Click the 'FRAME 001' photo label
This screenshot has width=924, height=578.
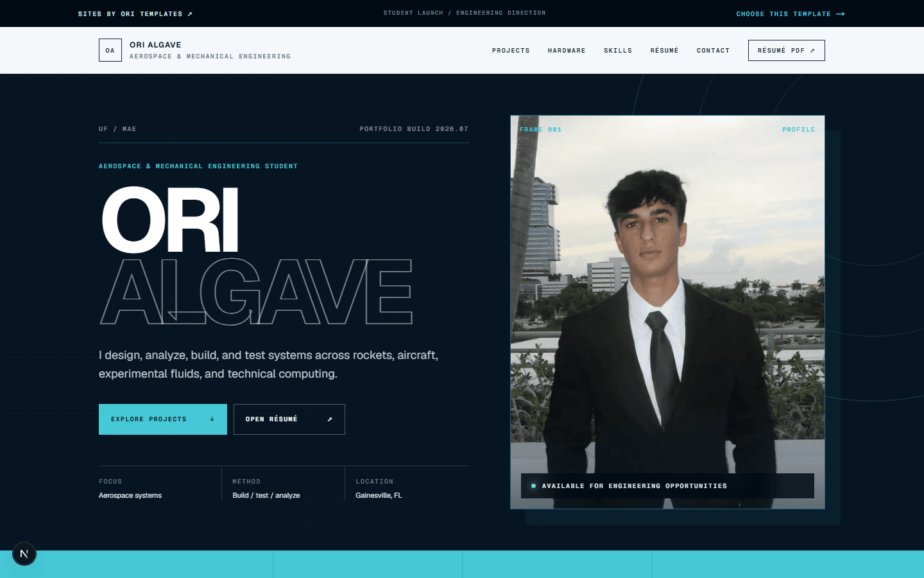point(540,130)
